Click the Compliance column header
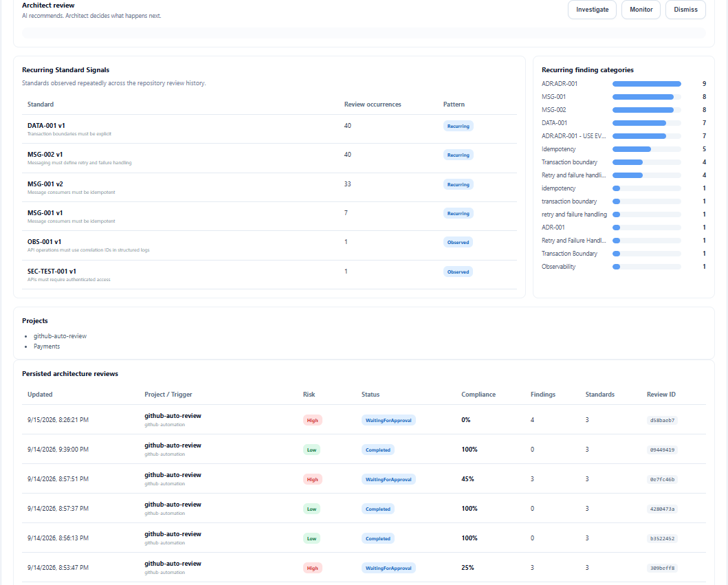The height and width of the screenshot is (585, 728). pos(478,394)
